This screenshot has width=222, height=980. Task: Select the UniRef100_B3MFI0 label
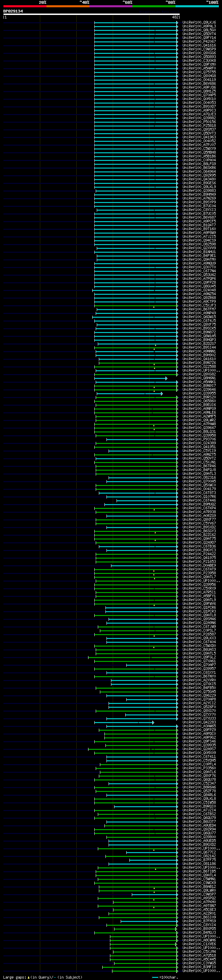(199, 967)
